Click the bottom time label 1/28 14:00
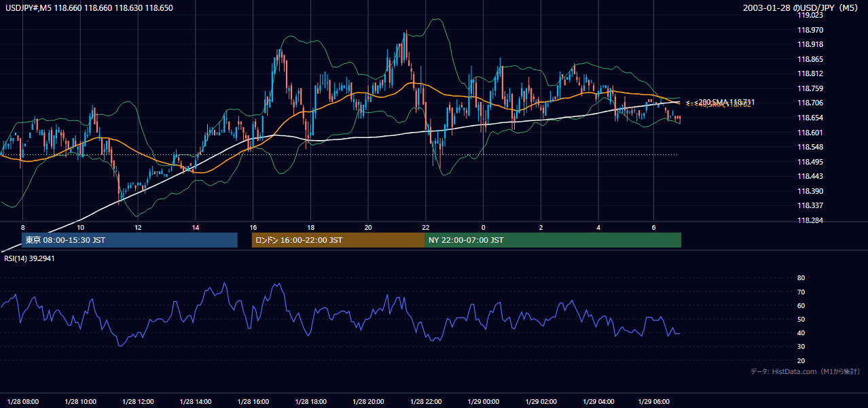This screenshot has height=408, width=868. click(196, 401)
